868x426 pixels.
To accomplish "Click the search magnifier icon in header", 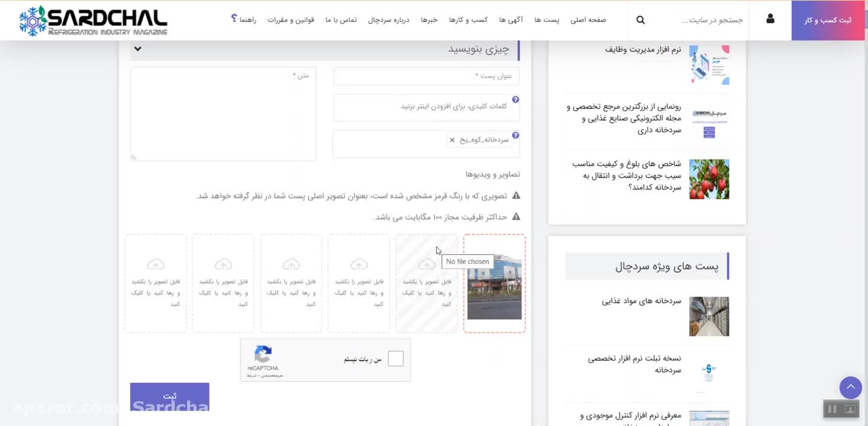I will click(640, 20).
